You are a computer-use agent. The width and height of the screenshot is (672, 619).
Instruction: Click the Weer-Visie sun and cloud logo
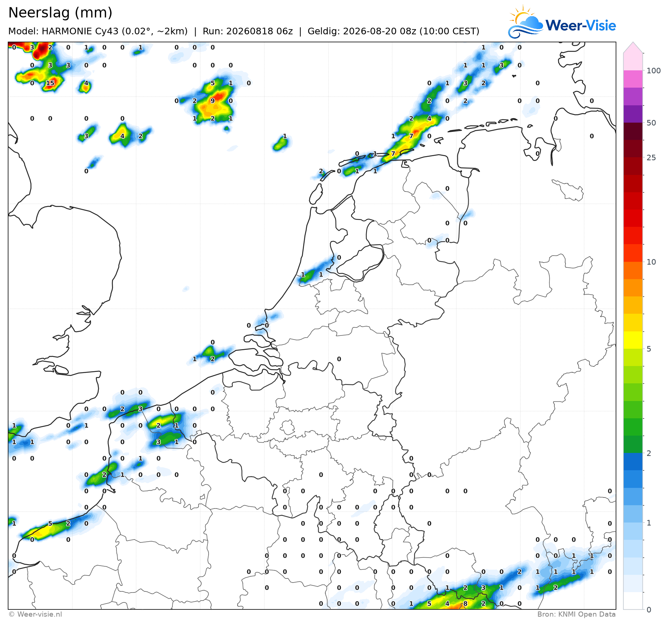pos(525,22)
